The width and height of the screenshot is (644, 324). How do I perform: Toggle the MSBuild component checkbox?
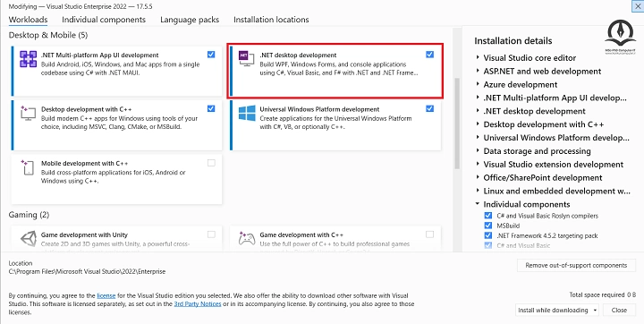point(488,226)
